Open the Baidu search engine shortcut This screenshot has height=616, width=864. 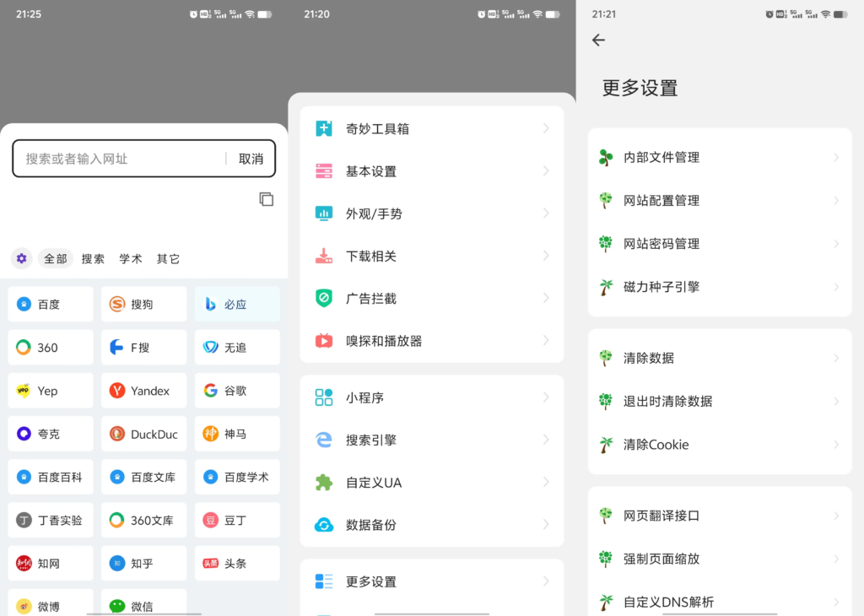click(x=51, y=304)
